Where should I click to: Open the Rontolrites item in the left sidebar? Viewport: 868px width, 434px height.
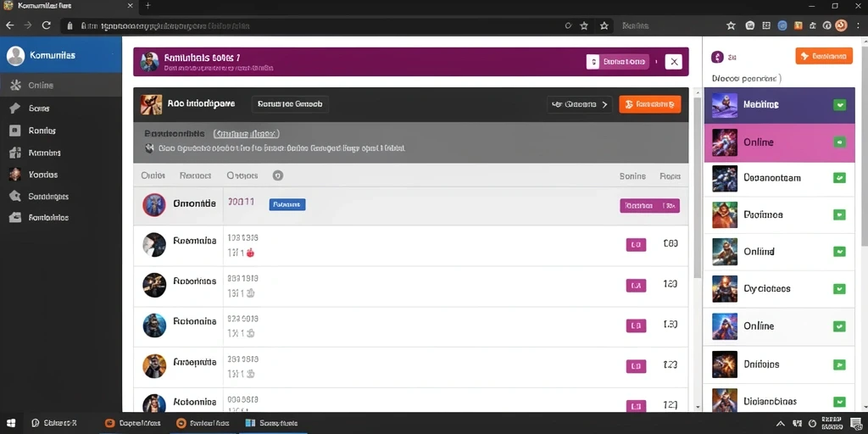pos(61,218)
